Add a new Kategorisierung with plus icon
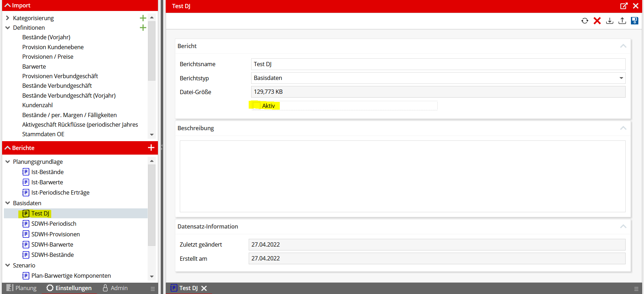Screen dimensions: 644x294 coord(143,18)
